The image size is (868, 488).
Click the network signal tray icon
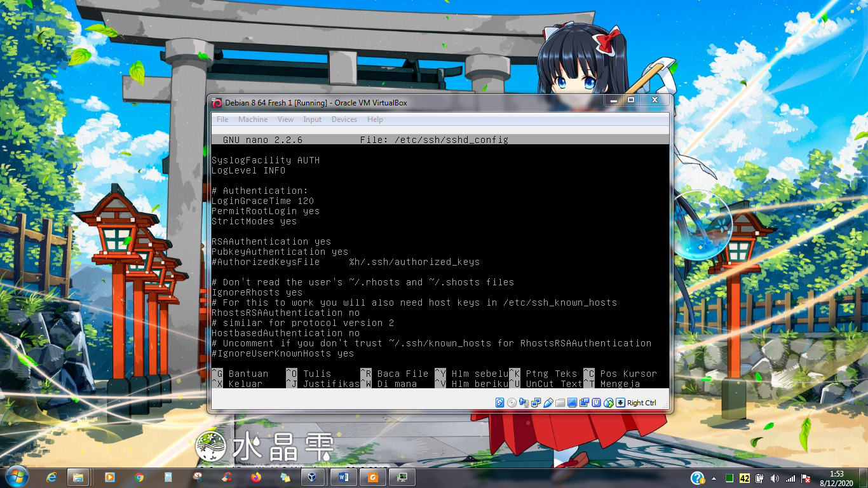pos(790,478)
